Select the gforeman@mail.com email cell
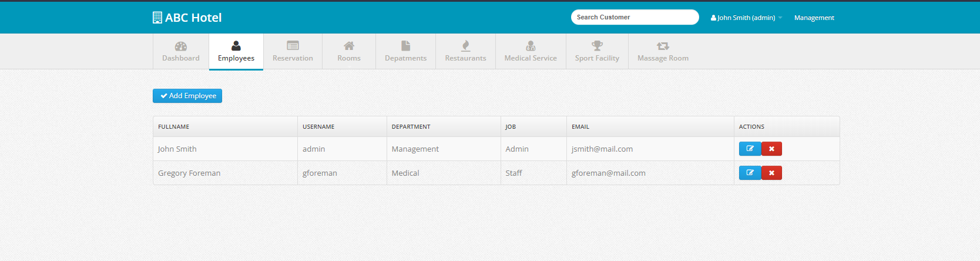 (650, 173)
